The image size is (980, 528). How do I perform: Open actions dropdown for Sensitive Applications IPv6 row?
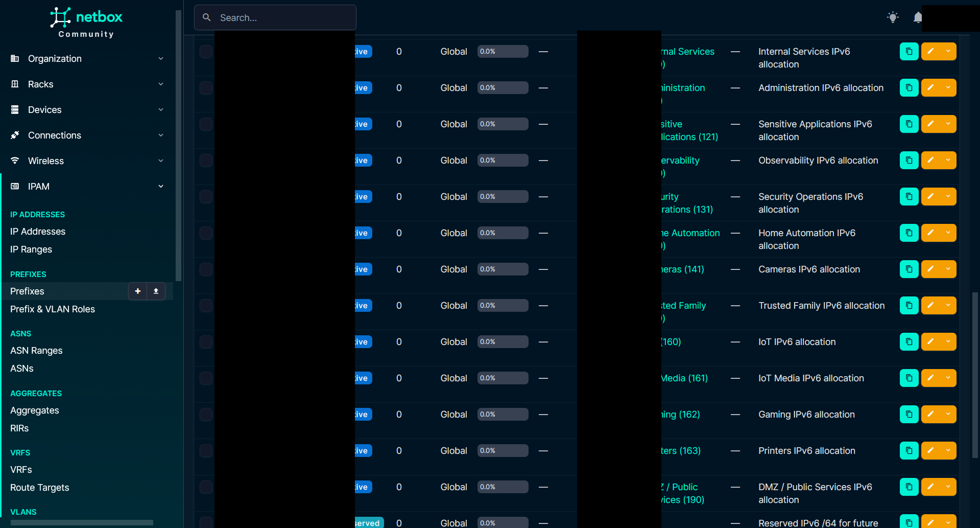point(948,124)
